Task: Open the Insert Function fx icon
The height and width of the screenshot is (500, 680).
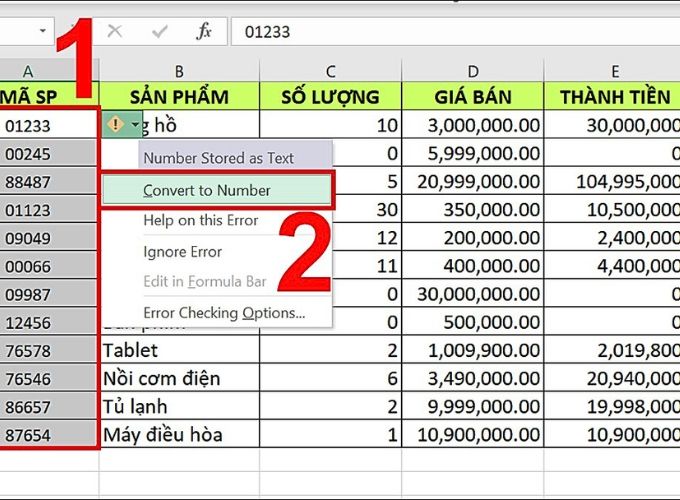Action: (204, 31)
